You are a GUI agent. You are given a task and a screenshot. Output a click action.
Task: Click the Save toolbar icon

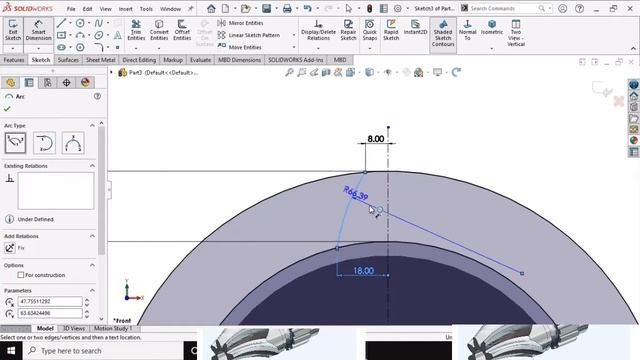pos(267,9)
